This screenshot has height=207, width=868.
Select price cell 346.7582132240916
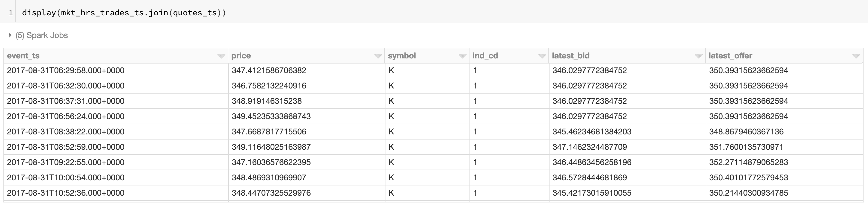[x=269, y=86]
